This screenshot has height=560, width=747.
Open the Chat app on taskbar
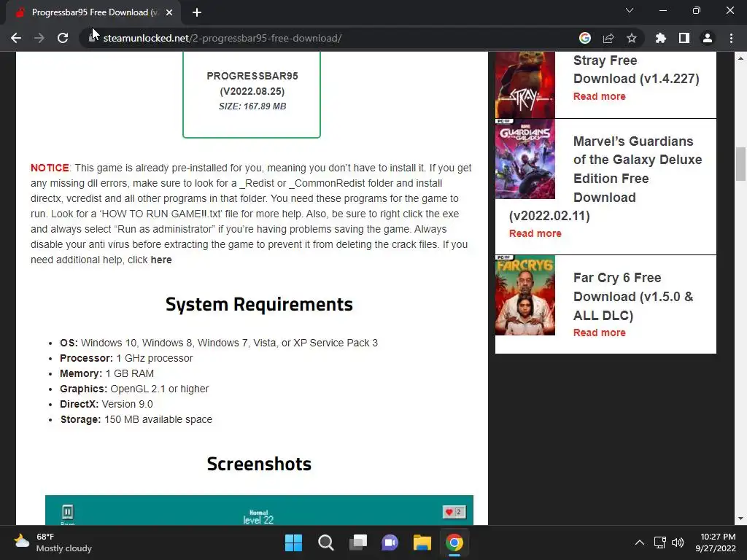pos(390,542)
